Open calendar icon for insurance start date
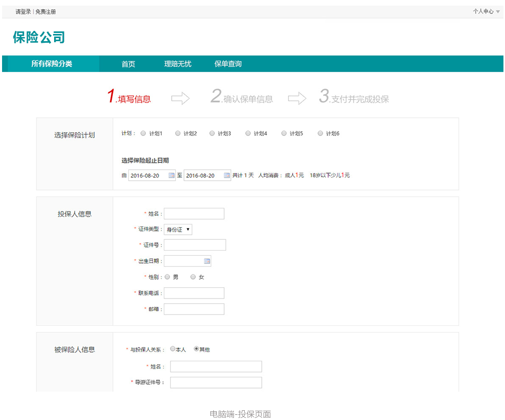Image resolution: width=505 pixels, height=420 pixels. (172, 176)
